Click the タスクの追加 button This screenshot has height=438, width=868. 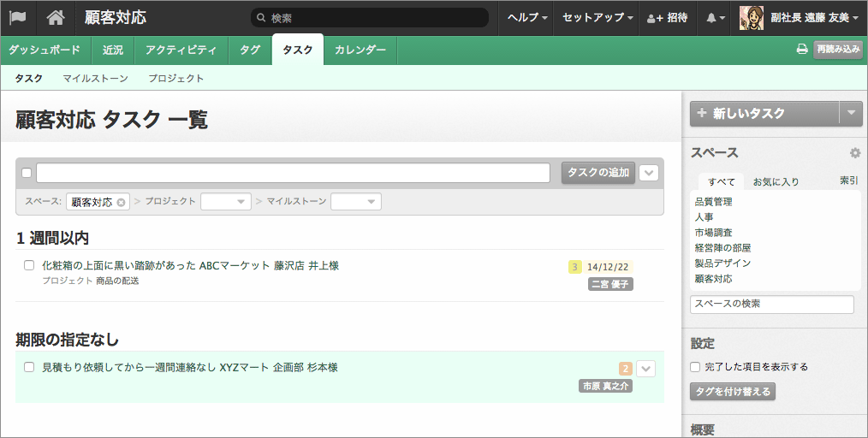pos(598,173)
